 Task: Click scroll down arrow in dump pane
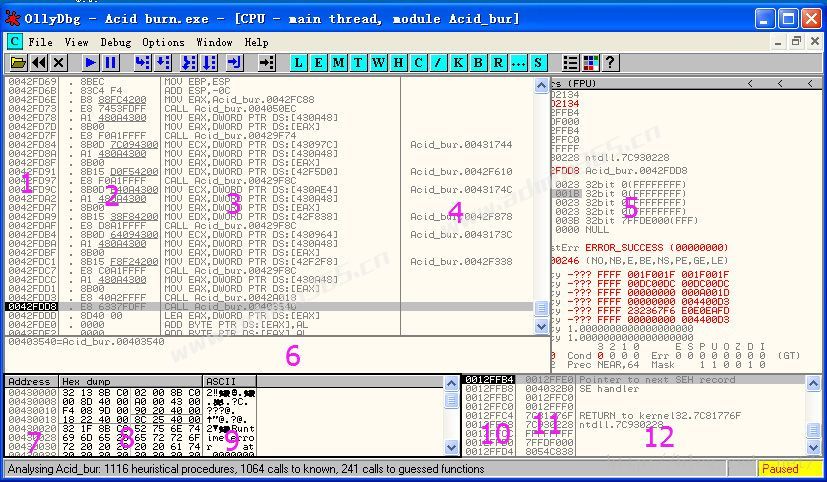tap(451, 447)
